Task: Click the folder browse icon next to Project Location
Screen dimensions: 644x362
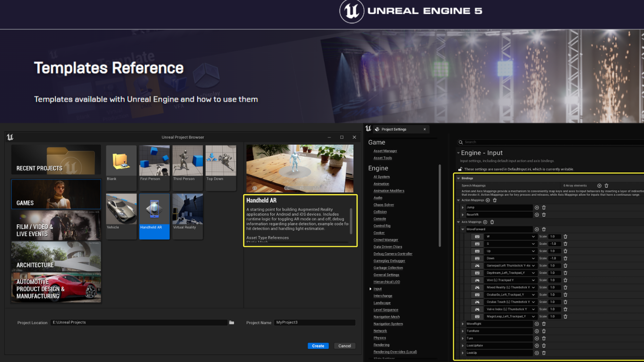Action: [231, 322]
